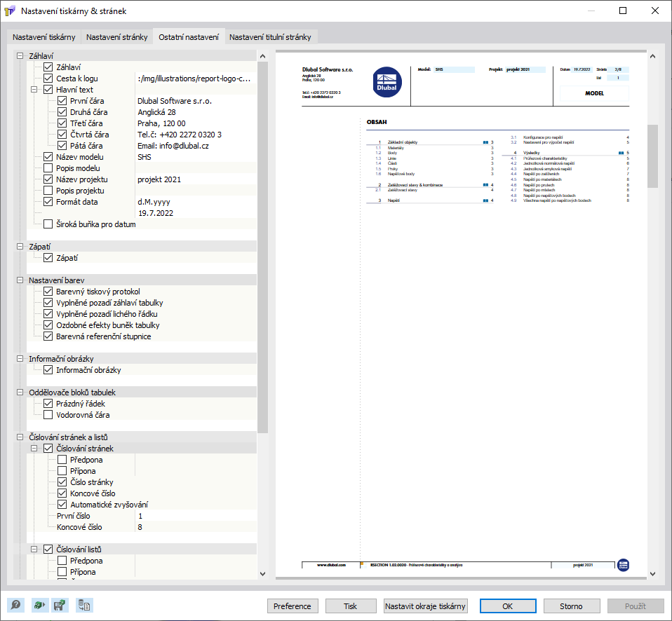This screenshot has height=621, width=672.
Task: Click the Dlubal logo in preview header
Action: [387, 82]
